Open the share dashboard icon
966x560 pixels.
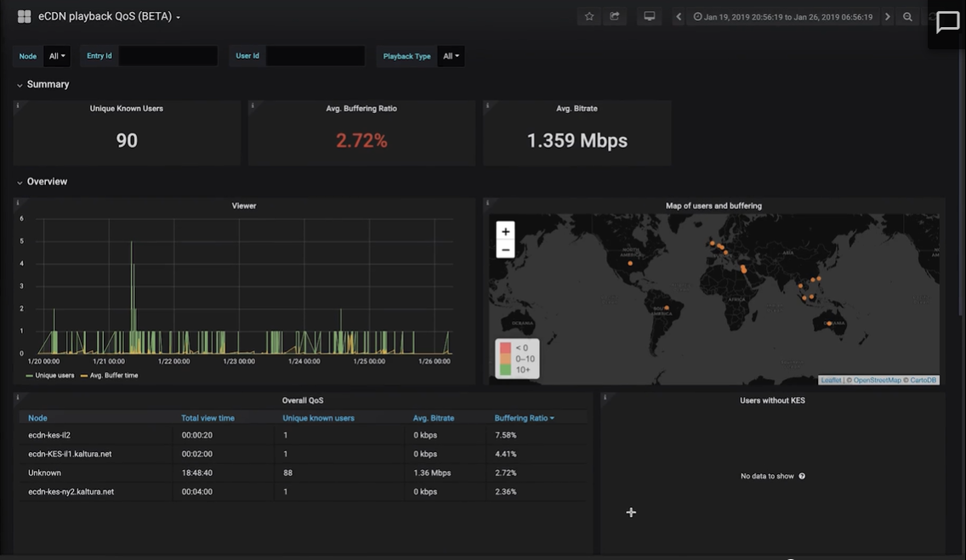click(x=614, y=17)
